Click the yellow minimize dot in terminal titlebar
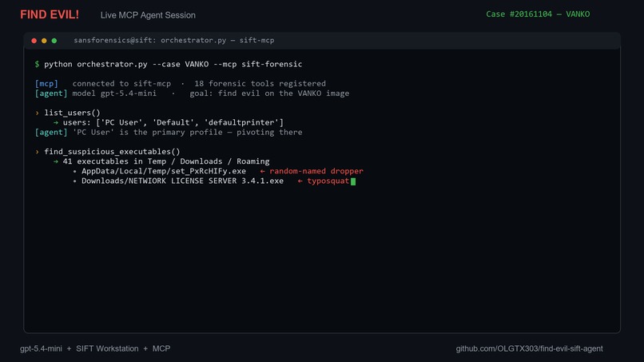The height and width of the screenshot is (362, 644). [44, 40]
